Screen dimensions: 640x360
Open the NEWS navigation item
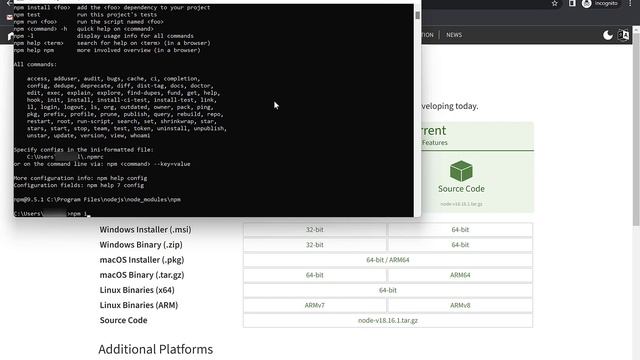(454, 35)
